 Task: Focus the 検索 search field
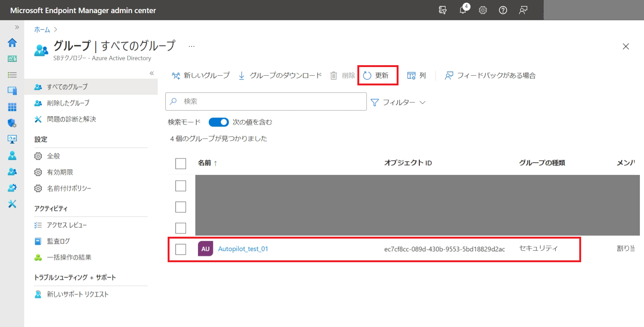[x=266, y=102]
